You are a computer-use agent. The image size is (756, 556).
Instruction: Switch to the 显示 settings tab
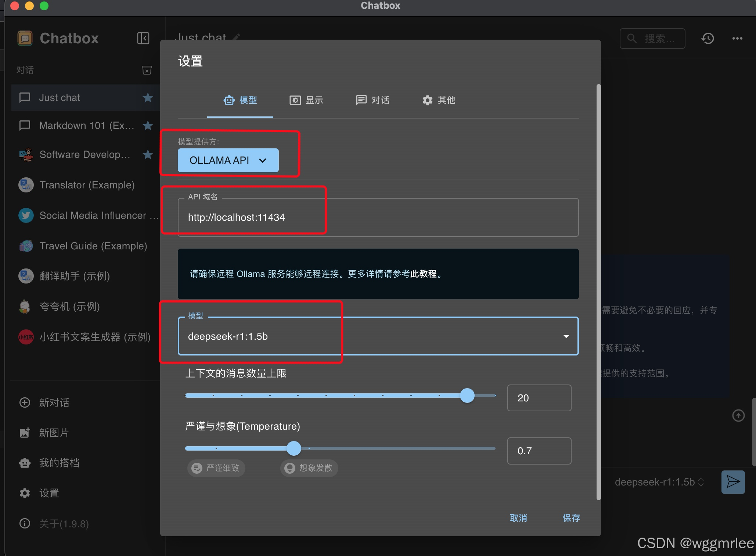[x=306, y=100]
